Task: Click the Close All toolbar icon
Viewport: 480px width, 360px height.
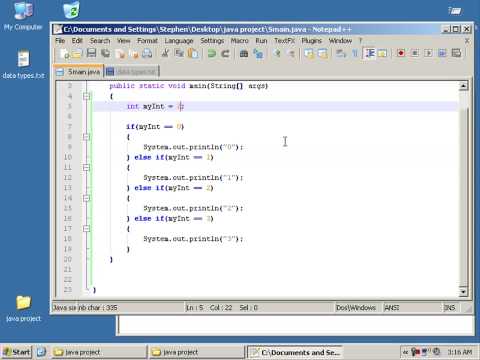Action: (x=134, y=53)
